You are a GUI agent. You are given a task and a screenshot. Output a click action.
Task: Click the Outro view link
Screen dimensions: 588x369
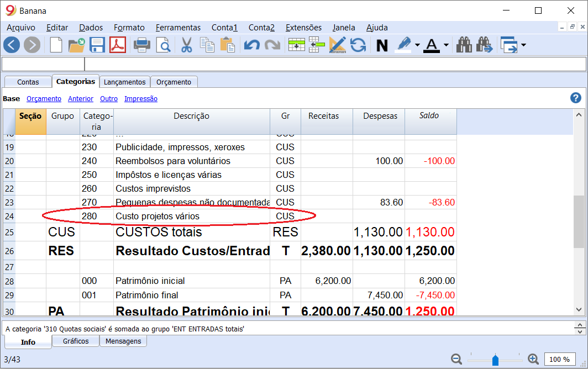pyautogui.click(x=109, y=99)
